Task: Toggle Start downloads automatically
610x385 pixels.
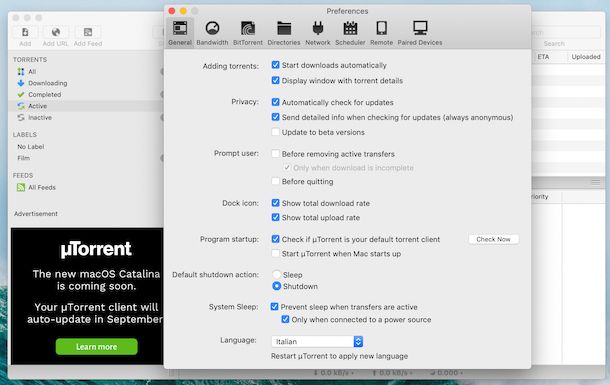Action: [x=275, y=65]
